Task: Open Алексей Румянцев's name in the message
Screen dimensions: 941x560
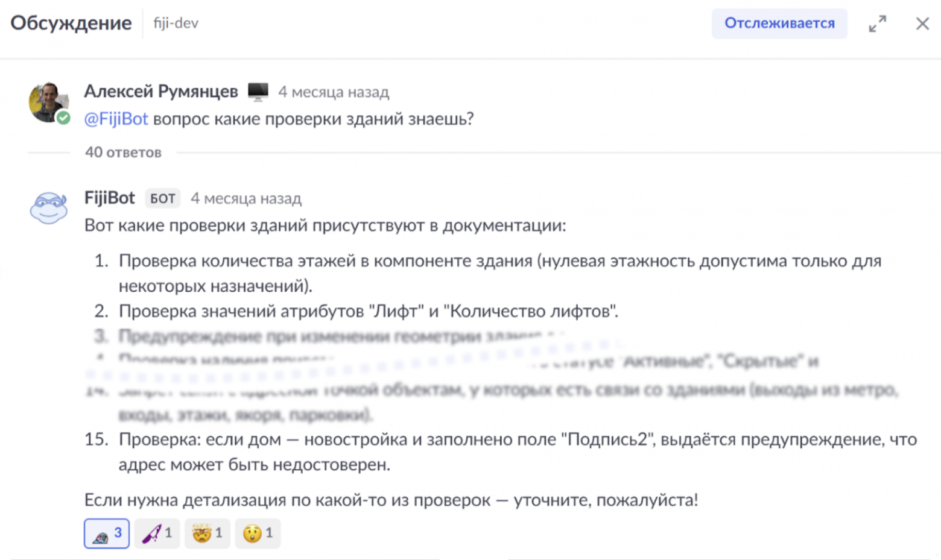Action: (160, 91)
